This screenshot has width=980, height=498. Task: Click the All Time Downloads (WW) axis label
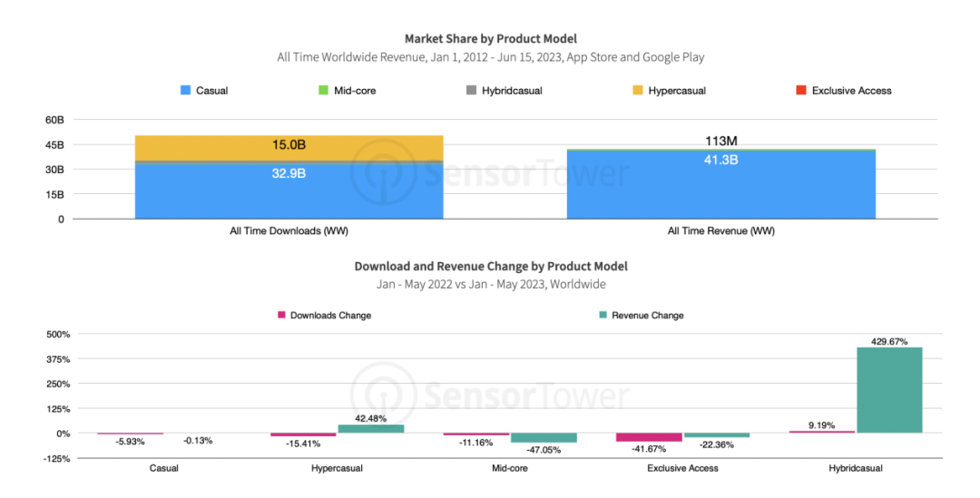click(x=289, y=231)
